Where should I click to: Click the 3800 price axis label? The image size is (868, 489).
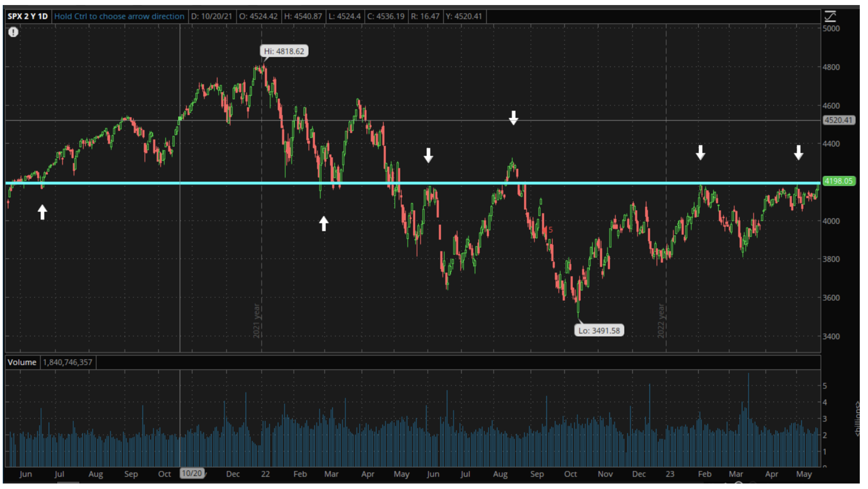tap(831, 259)
